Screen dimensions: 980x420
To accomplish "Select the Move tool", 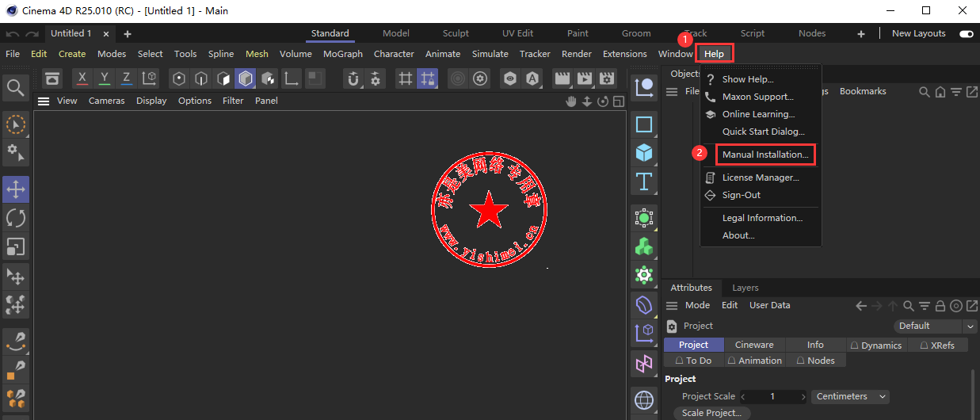I will pos(16,189).
